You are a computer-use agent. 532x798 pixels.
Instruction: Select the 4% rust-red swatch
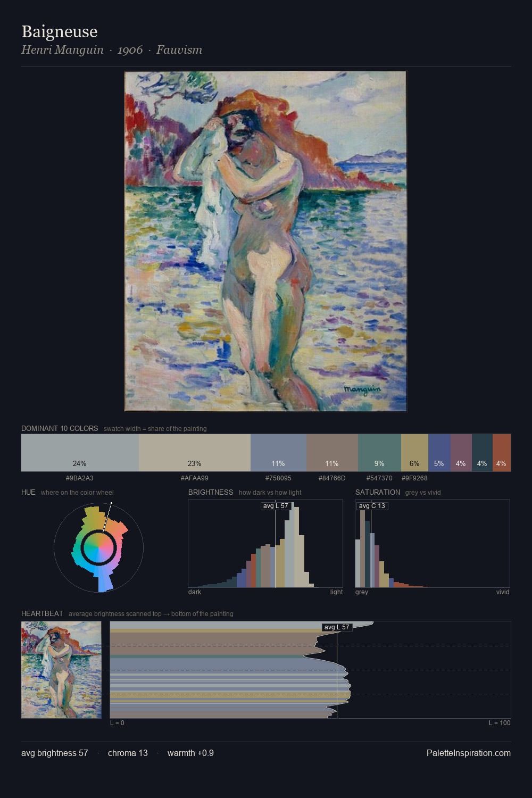coord(502,453)
